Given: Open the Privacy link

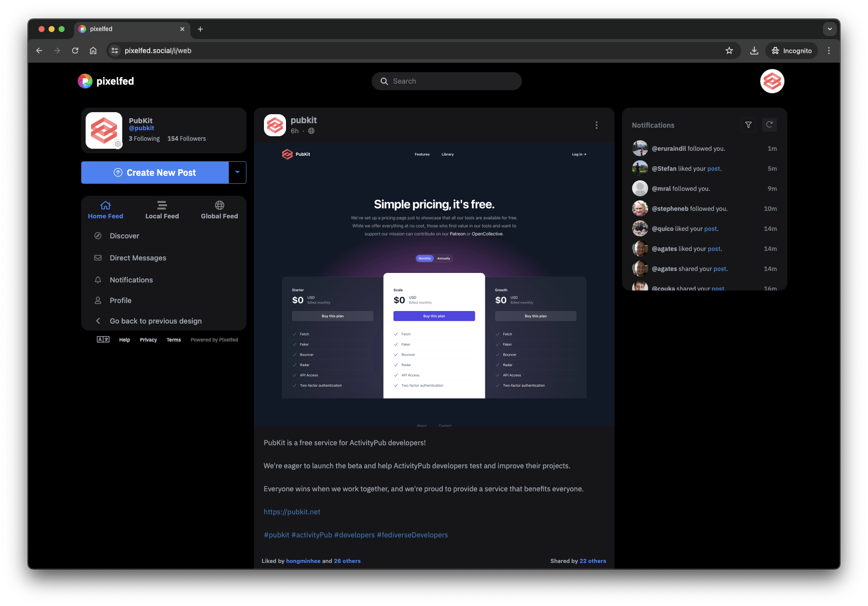Looking at the screenshot, I should click(x=148, y=340).
